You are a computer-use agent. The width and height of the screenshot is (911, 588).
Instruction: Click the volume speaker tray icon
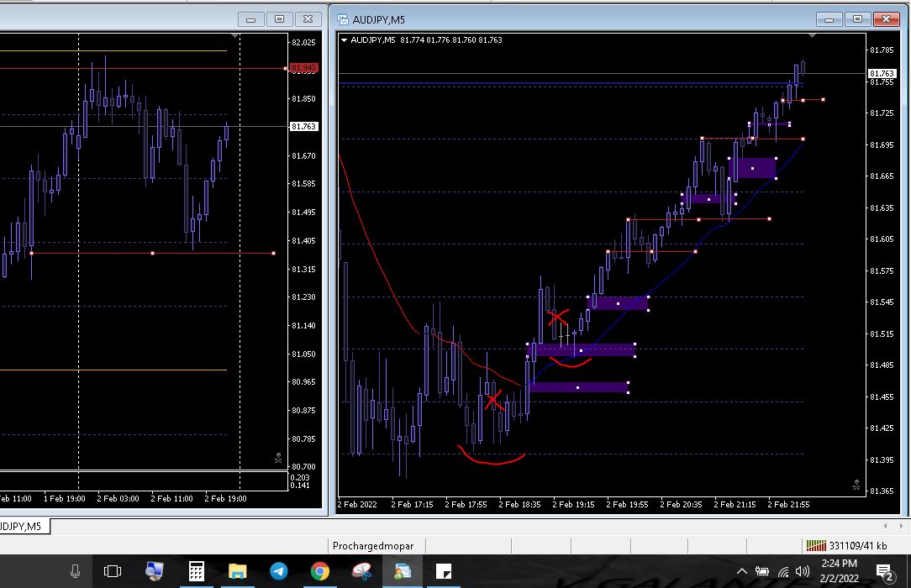[802, 572]
